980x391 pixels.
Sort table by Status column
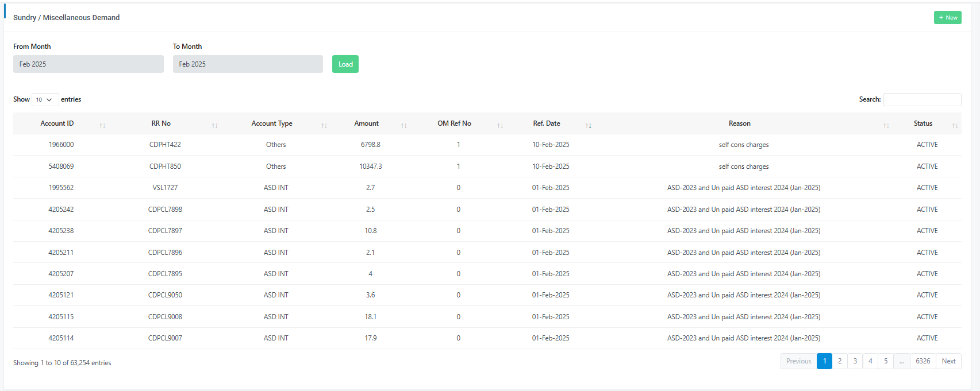coord(923,123)
